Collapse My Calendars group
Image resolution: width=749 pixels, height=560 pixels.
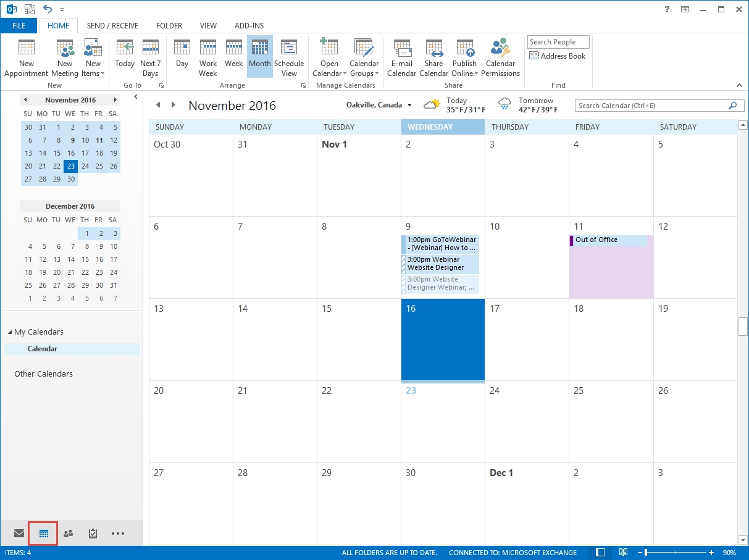pos(10,332)
